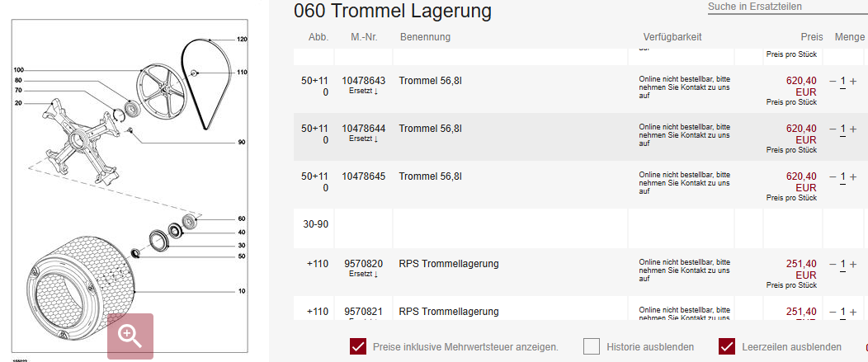The height and width of the screenshot is (362, 868).
Task: Increase quantity for part 10478644
Action: point(853,129)
